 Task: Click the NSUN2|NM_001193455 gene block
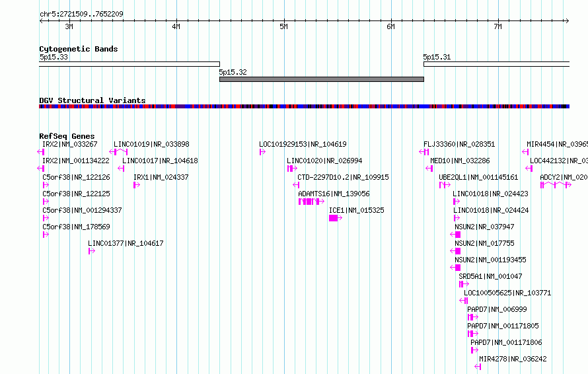(455, 268)
